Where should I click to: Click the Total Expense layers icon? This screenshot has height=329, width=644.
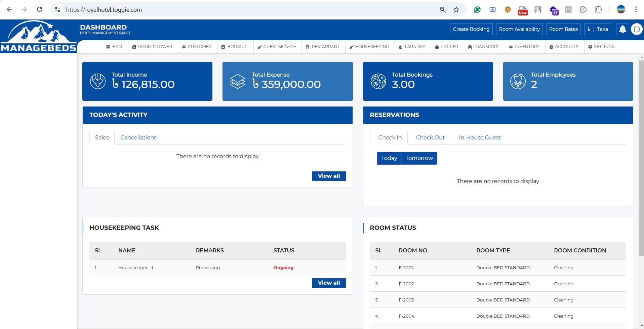[238, 81]
